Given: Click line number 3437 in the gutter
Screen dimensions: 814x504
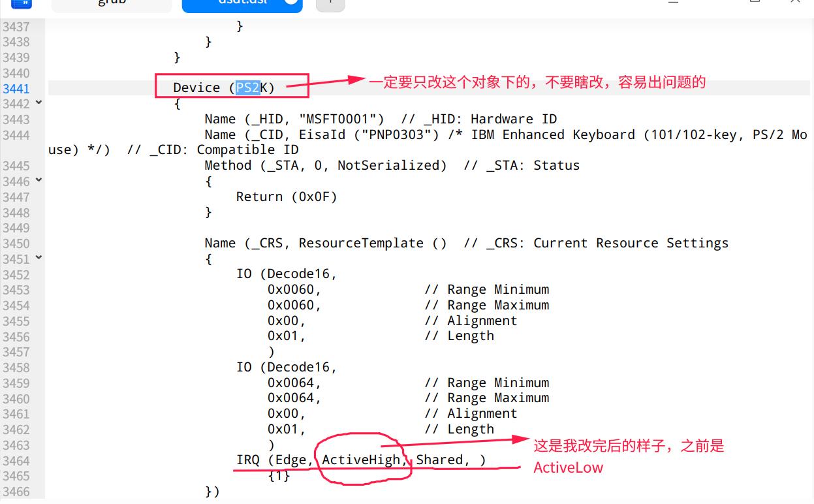Looking at the screenshot, I should [x=16, y=26].
